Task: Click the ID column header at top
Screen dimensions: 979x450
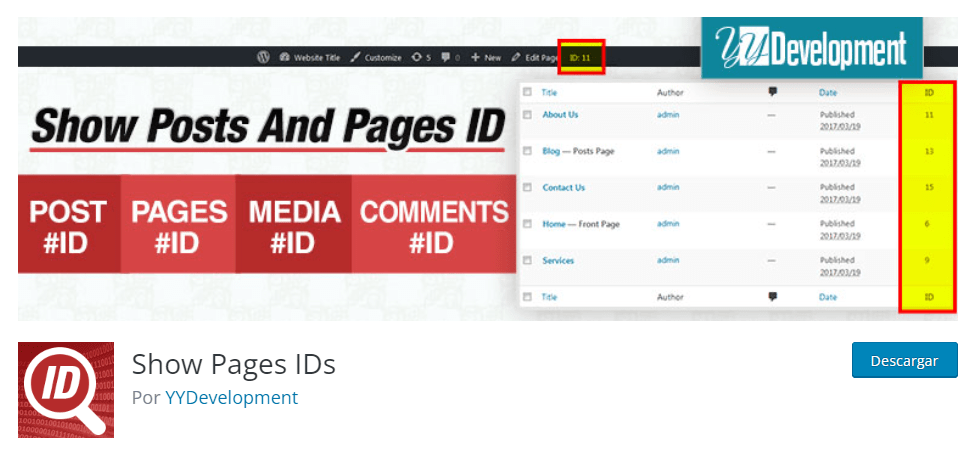Action: pos(929,92)
